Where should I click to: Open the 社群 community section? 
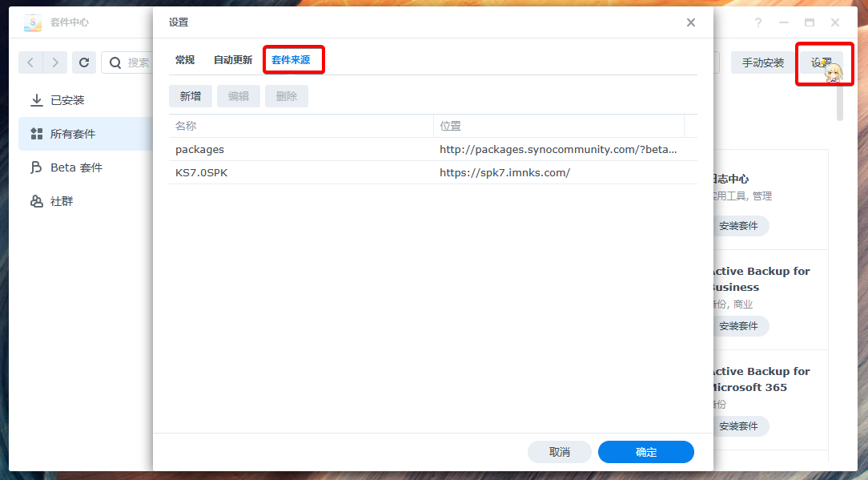pyautogui.click(x=61, y=201)
